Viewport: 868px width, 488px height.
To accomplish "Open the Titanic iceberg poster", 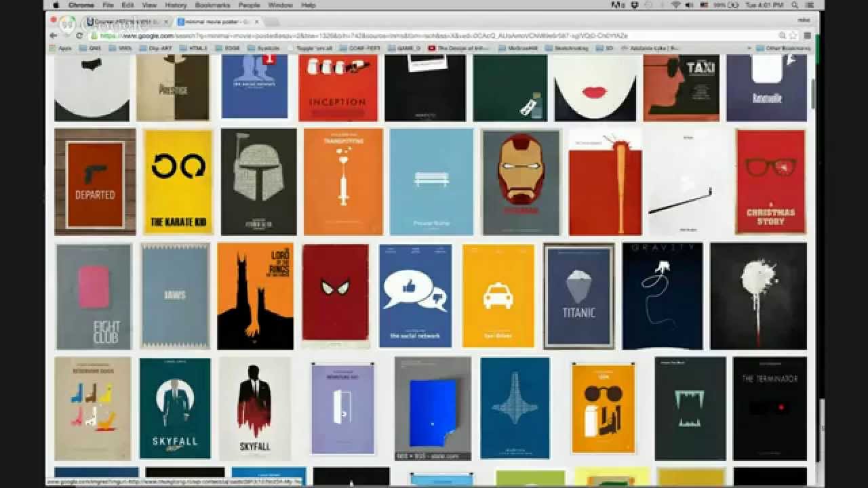I will click(x=579, y=296).
